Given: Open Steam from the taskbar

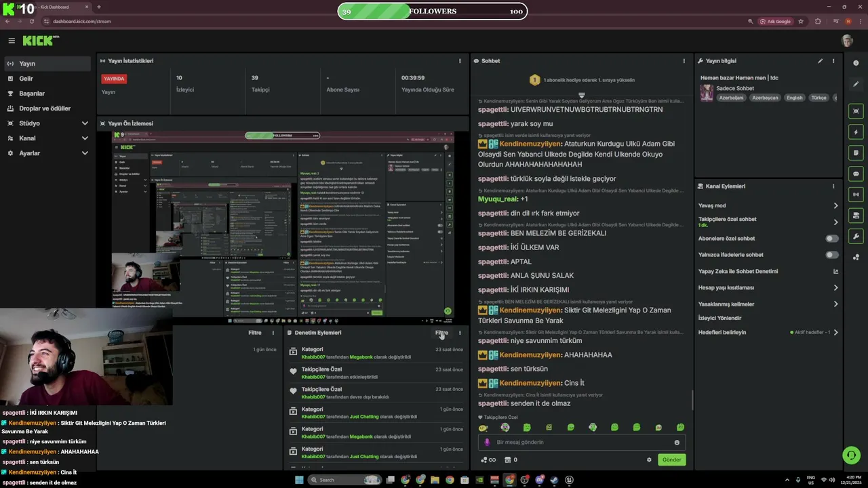Looking at the screenshot, I should [554, 480].
